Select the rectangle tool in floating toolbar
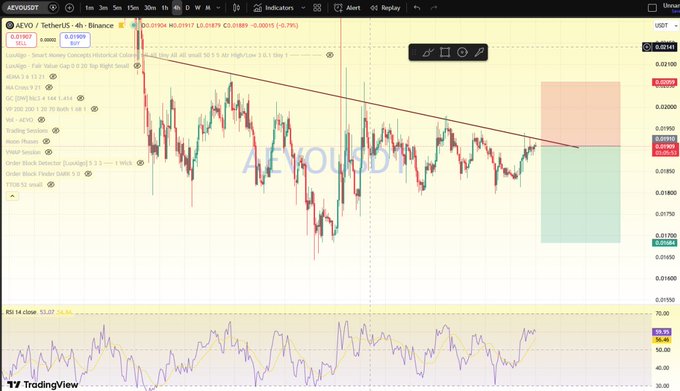Image resolution: width=680 pixels, height=391 pixels. [445, 52]
